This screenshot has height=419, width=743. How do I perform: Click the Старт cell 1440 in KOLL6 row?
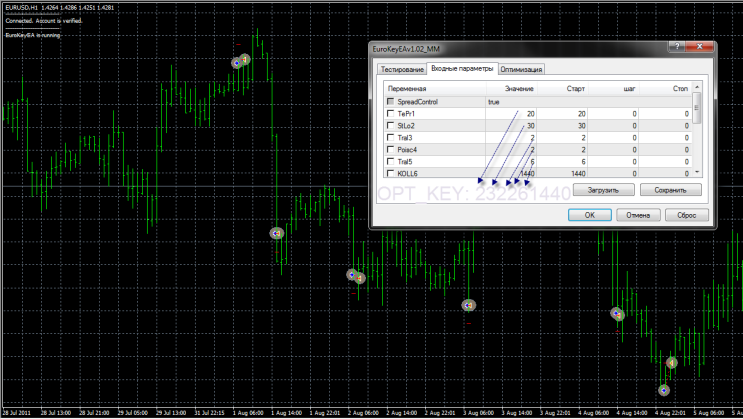[562, 173]
